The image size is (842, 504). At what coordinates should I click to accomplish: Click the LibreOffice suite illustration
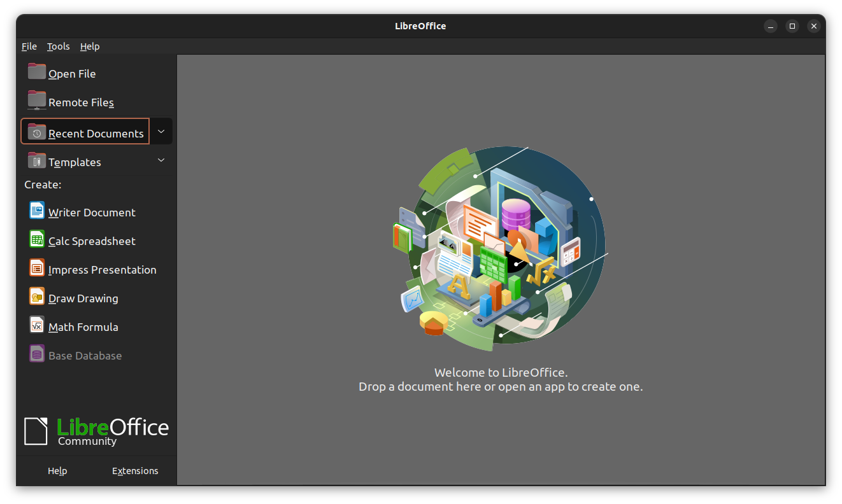click(x=501, y=249)
